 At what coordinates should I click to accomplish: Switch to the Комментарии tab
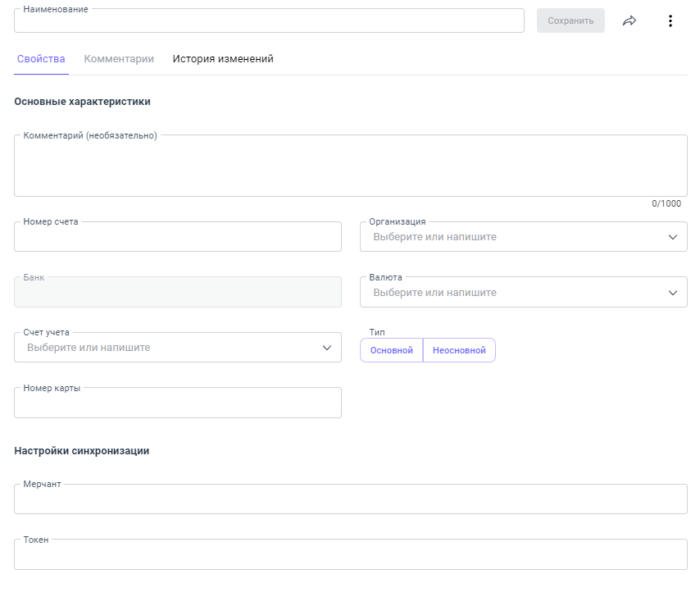tap(119, 59)
